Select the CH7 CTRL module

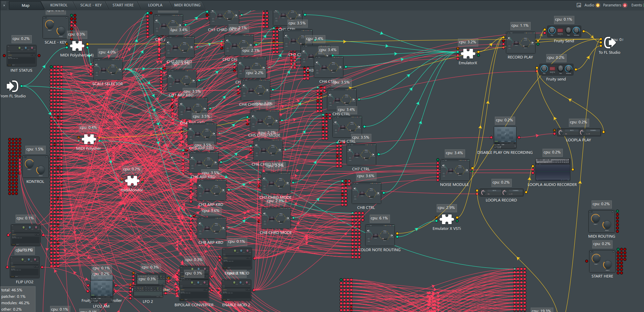pyautogui.click(x=361, y=154)
